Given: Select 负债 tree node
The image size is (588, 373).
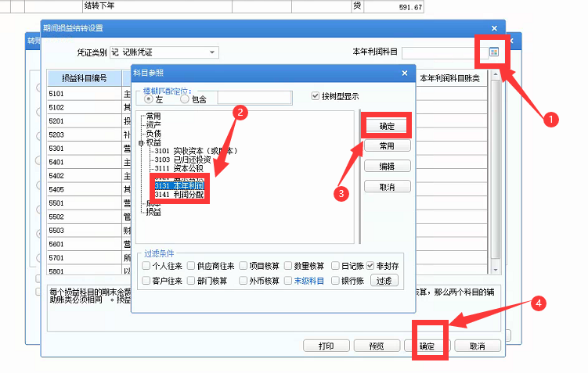Looking at the screenshot, I should pyautogui.click(x=153, y=134).
